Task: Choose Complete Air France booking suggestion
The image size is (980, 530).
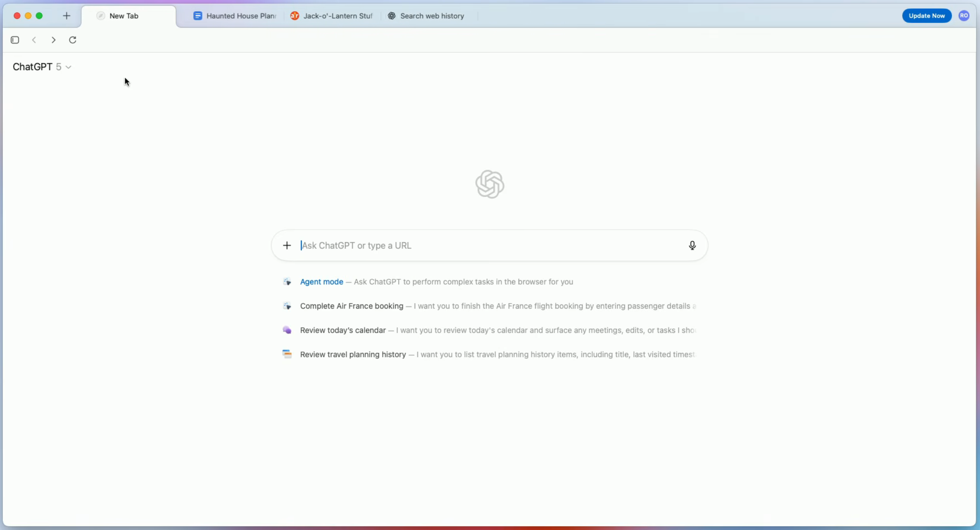Action: tap(352, 306)
